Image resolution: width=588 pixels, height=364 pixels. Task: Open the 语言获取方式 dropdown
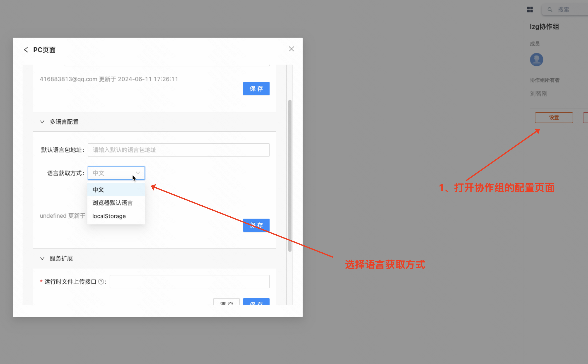click(x=116, y=173)
